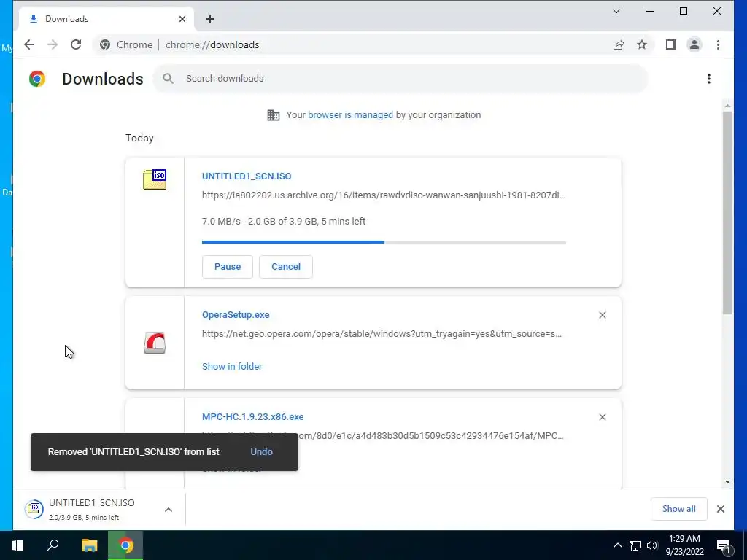Open the MPC-HC.1.9.23.x86.exe link

tap(252, 416)
